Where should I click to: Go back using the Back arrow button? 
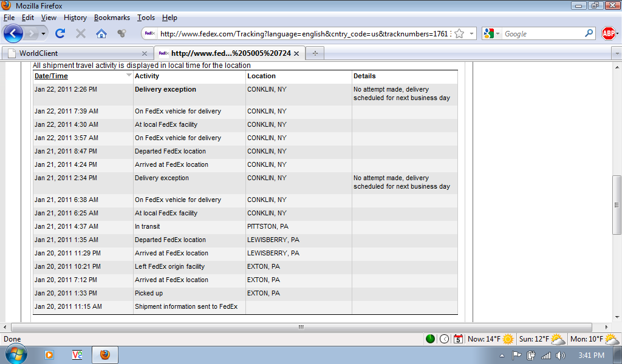click(13, 33)
